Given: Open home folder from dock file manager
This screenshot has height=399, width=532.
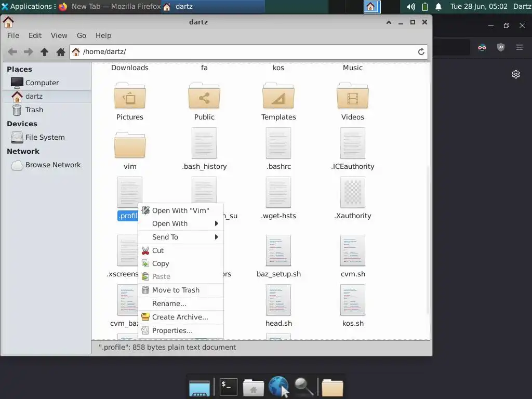Looking at the screenshot, I should coord(253,388).
